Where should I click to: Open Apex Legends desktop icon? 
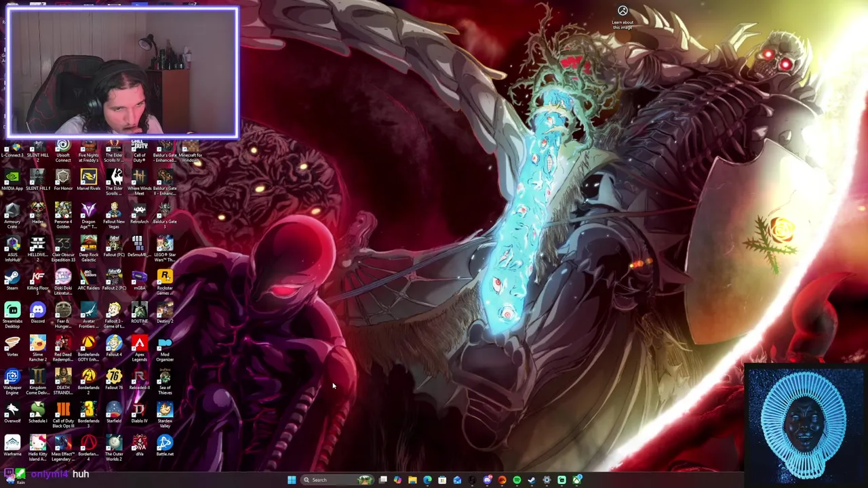[139, 348]
